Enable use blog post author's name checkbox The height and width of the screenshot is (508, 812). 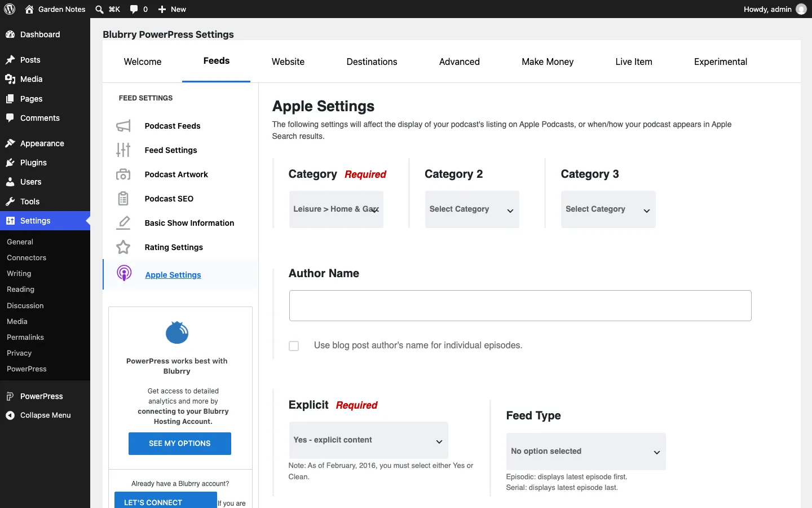point(294,346)
